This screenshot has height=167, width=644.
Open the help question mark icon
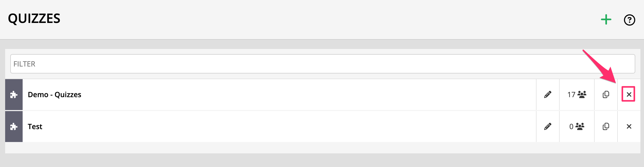click(x=629, y=20)
